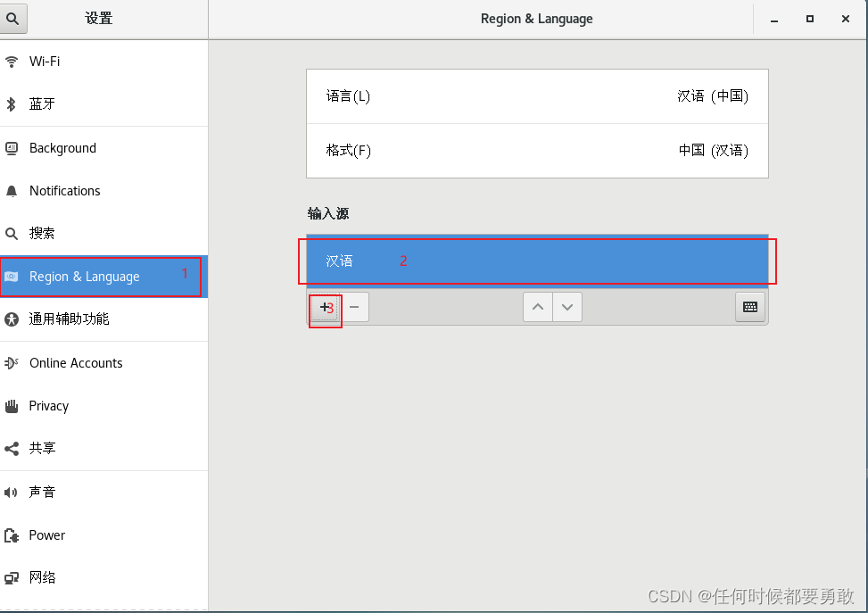The height and width of the screenshot is (613, 868).
Task: Click the Notifications bell icon
Action: (x=11, y=191)
